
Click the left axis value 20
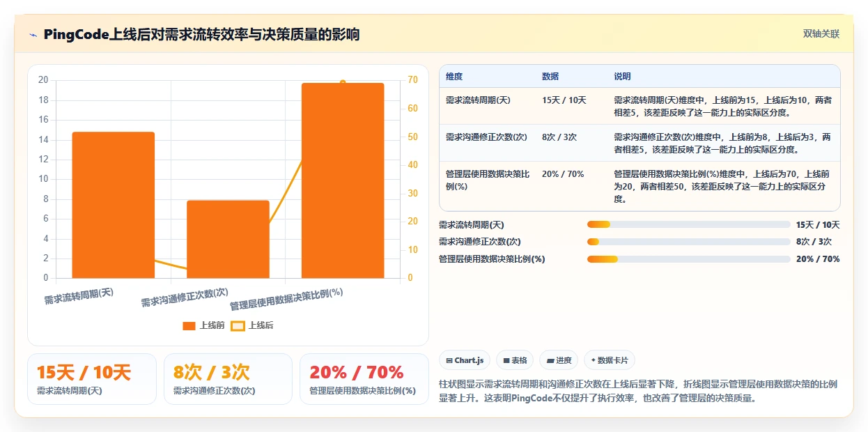43,80
